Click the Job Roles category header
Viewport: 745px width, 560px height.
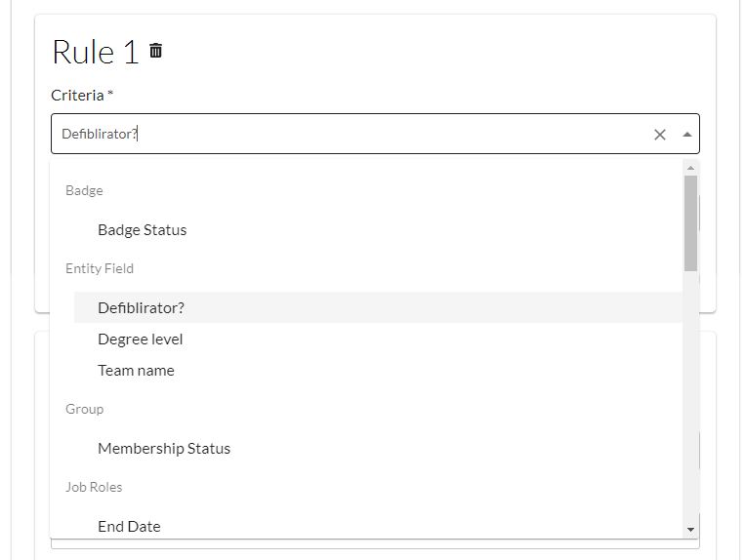coord(94,488)
